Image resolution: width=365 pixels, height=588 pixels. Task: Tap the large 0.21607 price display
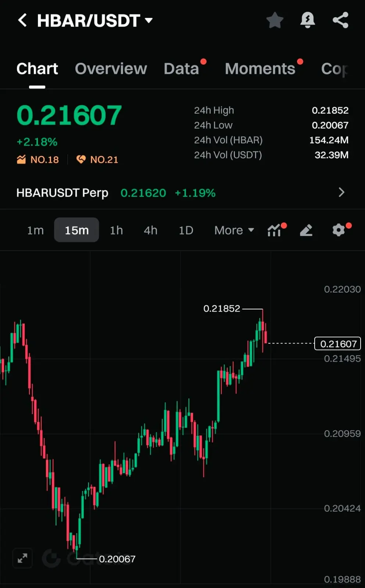tap(69, 115)
